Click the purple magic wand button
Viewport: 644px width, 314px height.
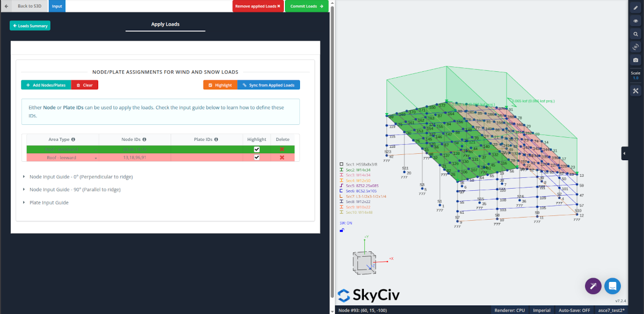pos(593,286)
